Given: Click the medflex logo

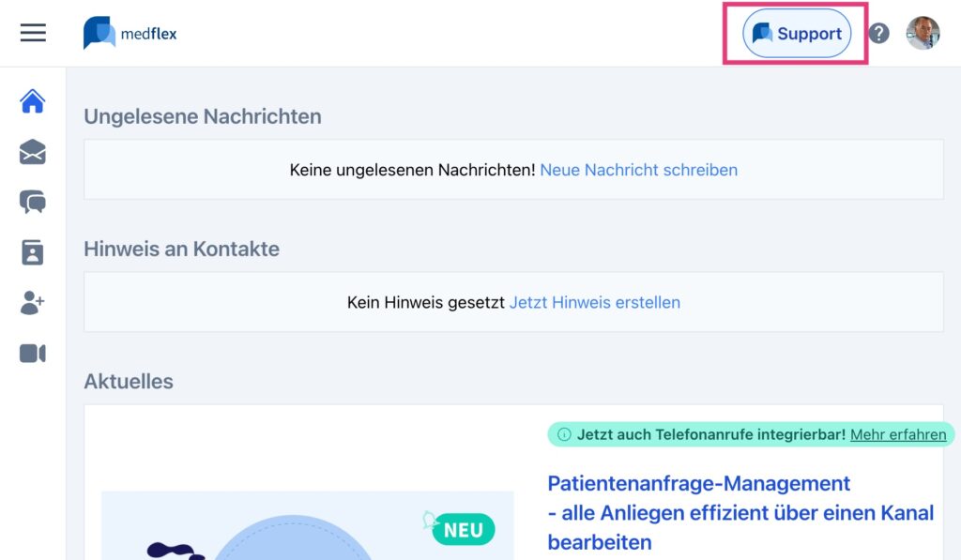Looking at the screenshot, I should (130, 33).
